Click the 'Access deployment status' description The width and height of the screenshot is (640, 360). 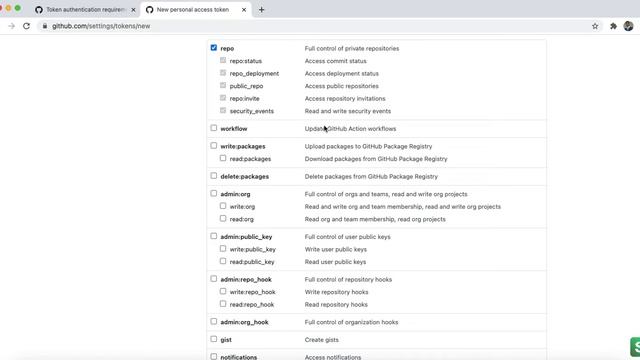(x=342, y=74)
